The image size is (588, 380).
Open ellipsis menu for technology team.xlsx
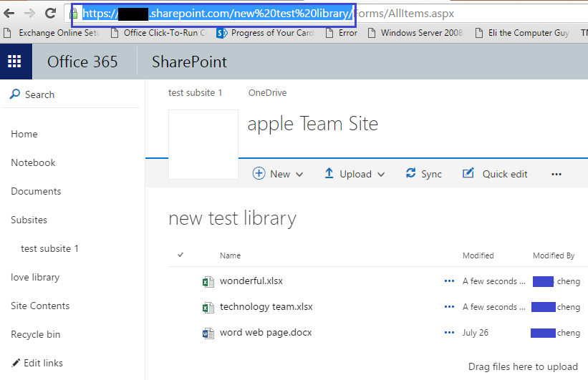pyautogui.click(x=449, y=307)
